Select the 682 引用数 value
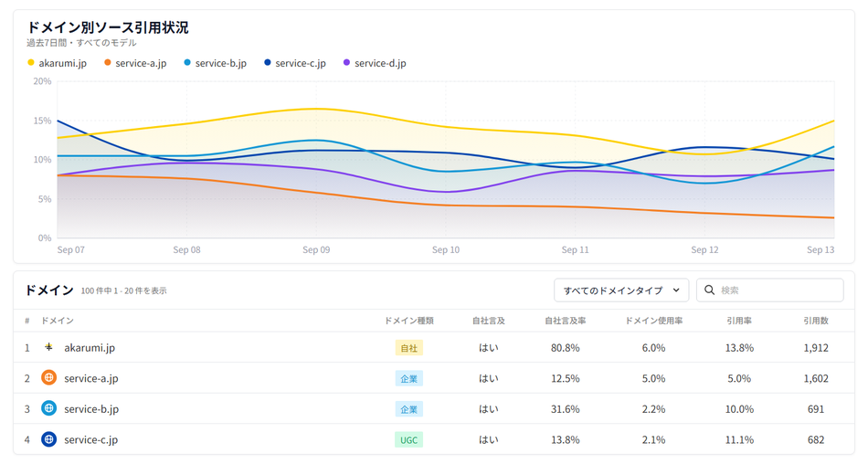The image size is (868, 464). [816, 439]
